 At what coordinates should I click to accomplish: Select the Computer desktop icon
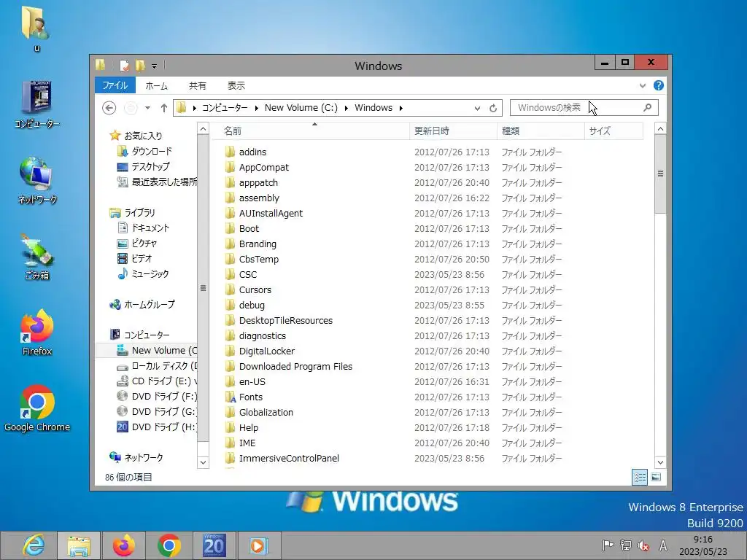click(x=37, y=105)
